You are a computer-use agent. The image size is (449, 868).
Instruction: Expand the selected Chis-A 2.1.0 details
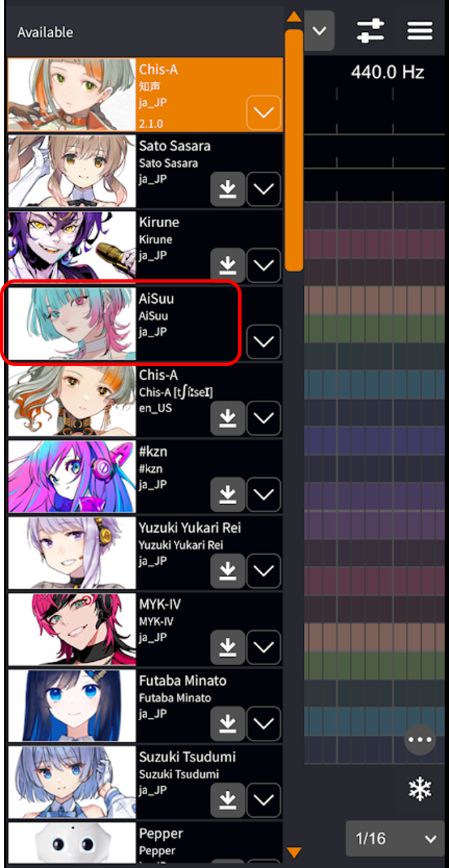pos(264,112)
